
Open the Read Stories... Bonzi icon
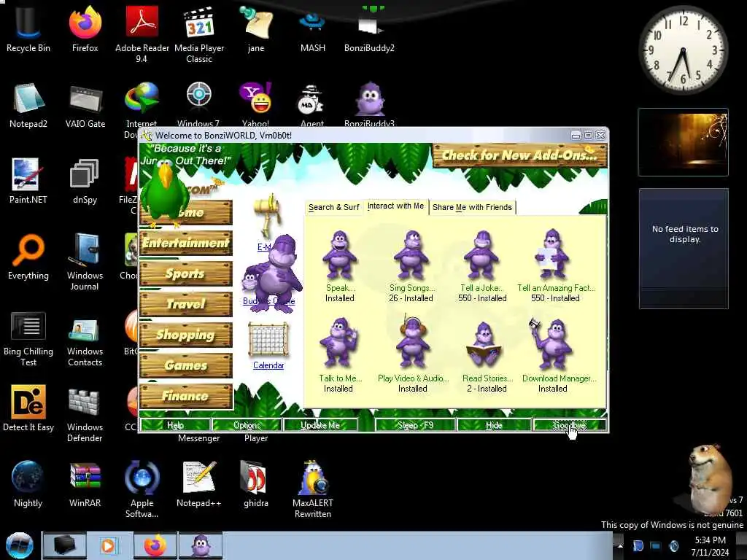(x=484, y=345)
